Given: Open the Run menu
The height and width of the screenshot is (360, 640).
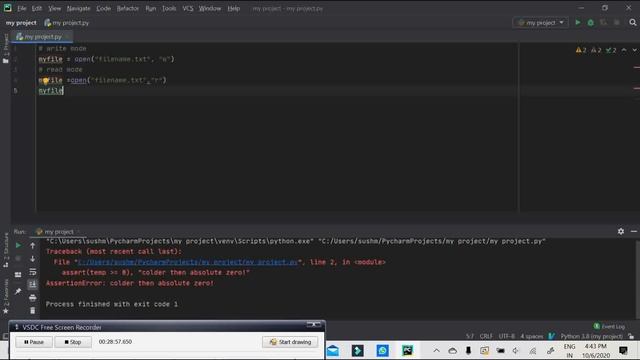Looking at the screenshot, I should click(x=151, y=8).
